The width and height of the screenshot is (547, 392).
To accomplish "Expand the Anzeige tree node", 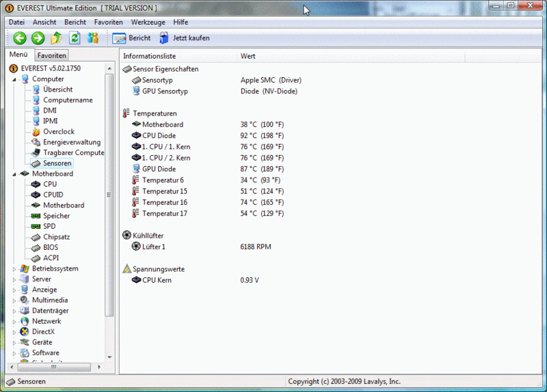I will coord(14,290).
